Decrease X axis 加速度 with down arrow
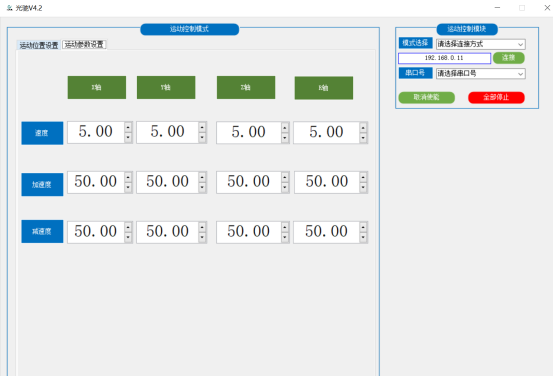The width and height of the screenshot is (554, 376). pos(128,187)
